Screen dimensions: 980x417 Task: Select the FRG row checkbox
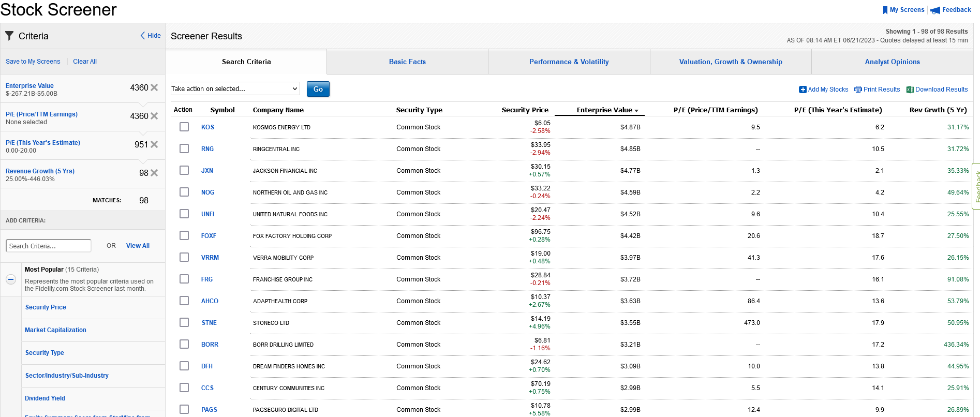tap(184, 279)
